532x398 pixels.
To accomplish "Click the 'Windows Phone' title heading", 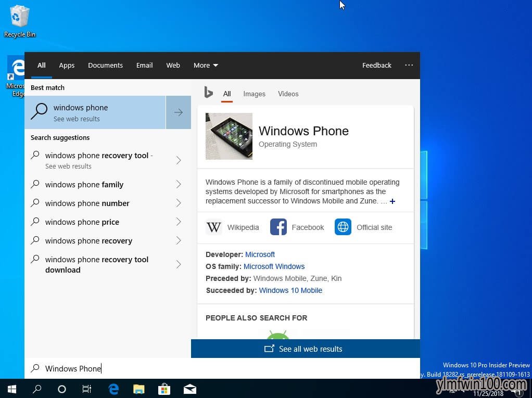I will (303, 131).
